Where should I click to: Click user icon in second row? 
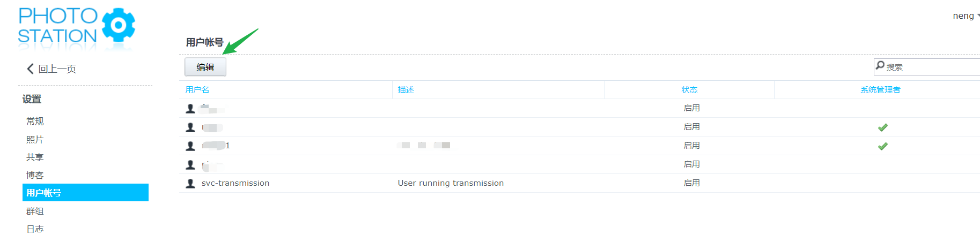click(x=190, y=127)
